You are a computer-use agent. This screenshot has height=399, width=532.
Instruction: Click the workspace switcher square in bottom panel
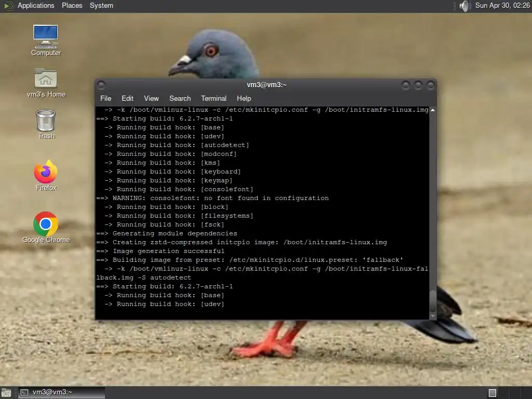click(x=493, y=393)
